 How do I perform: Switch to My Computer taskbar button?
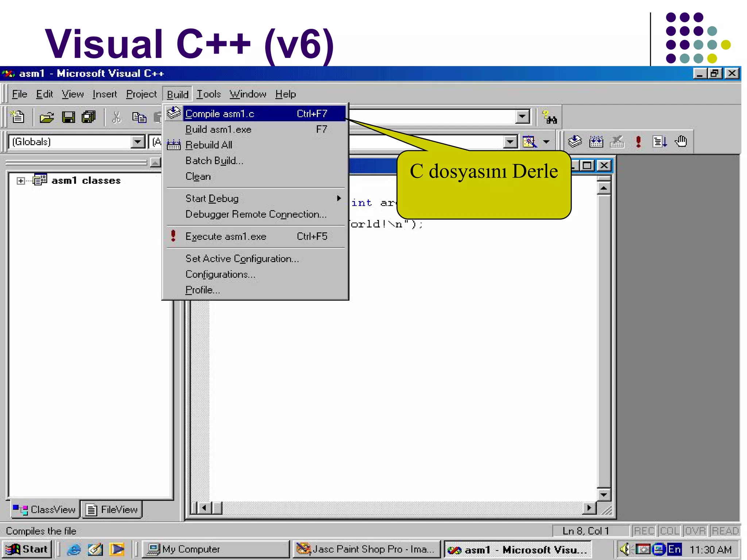[x=215, y=549]
